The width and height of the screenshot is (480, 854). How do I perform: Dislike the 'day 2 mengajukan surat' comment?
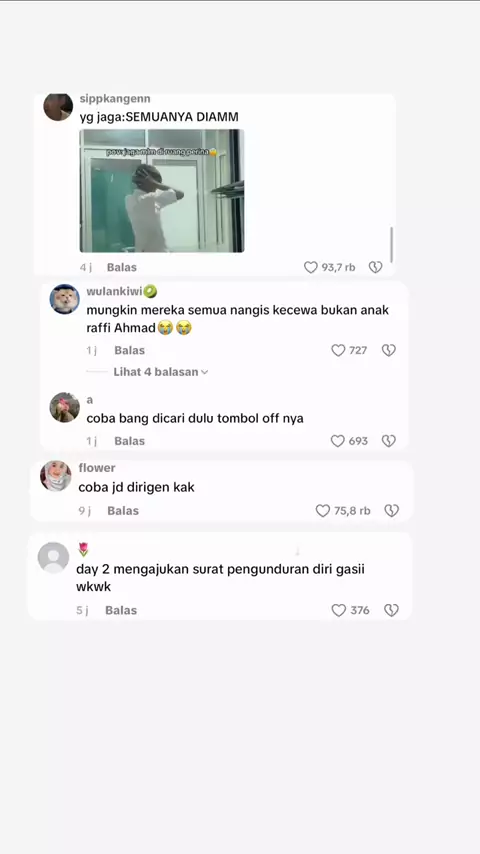392,611
